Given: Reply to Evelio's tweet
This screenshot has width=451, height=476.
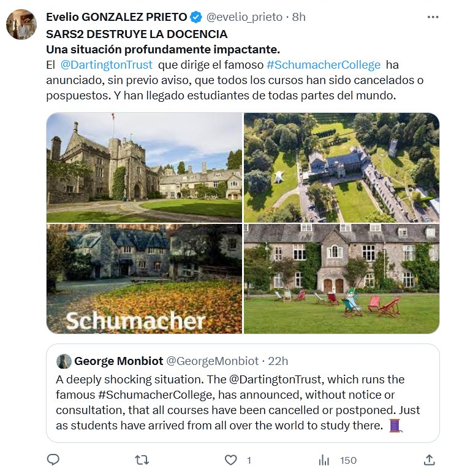Looking at the screenshot, I should [53, 459].
